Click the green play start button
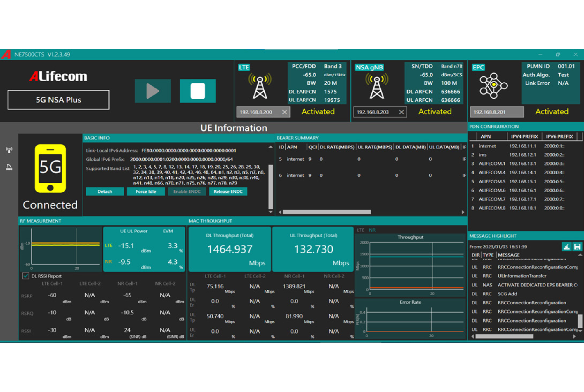Image resolution: width=584 pixels, height=392 pixels. 153,91
